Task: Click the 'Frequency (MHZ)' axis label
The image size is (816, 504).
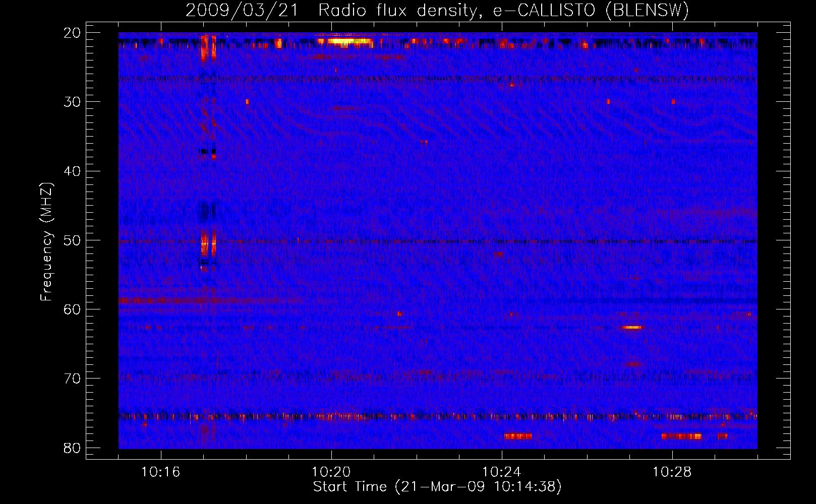Action: coord(46,242)
